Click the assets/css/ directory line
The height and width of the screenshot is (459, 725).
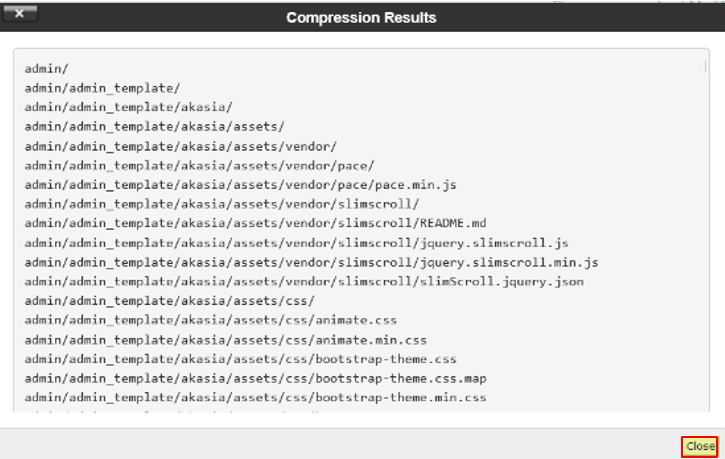169,301
